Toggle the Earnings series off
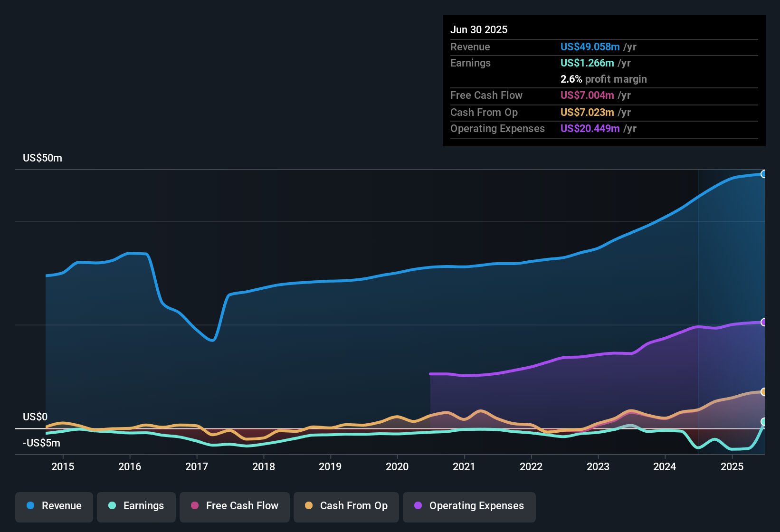This screenshot has width=780, height=532. 136,506
